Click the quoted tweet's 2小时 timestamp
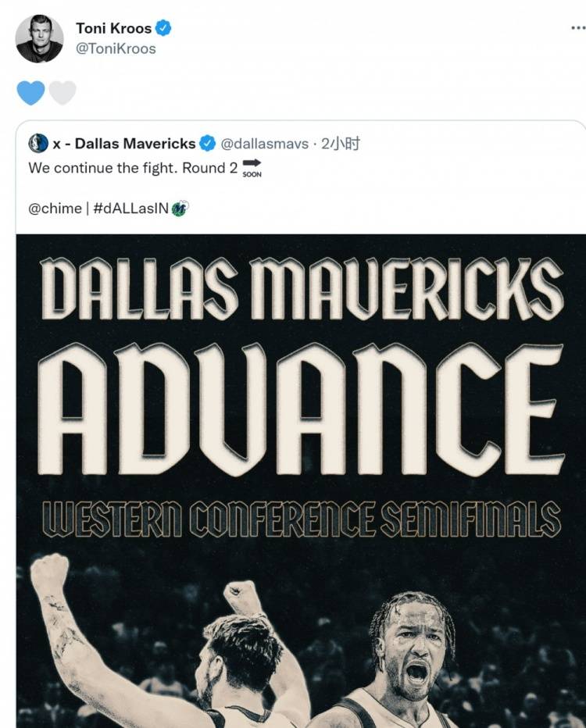586x728 pixels. (x=341, y=144)
